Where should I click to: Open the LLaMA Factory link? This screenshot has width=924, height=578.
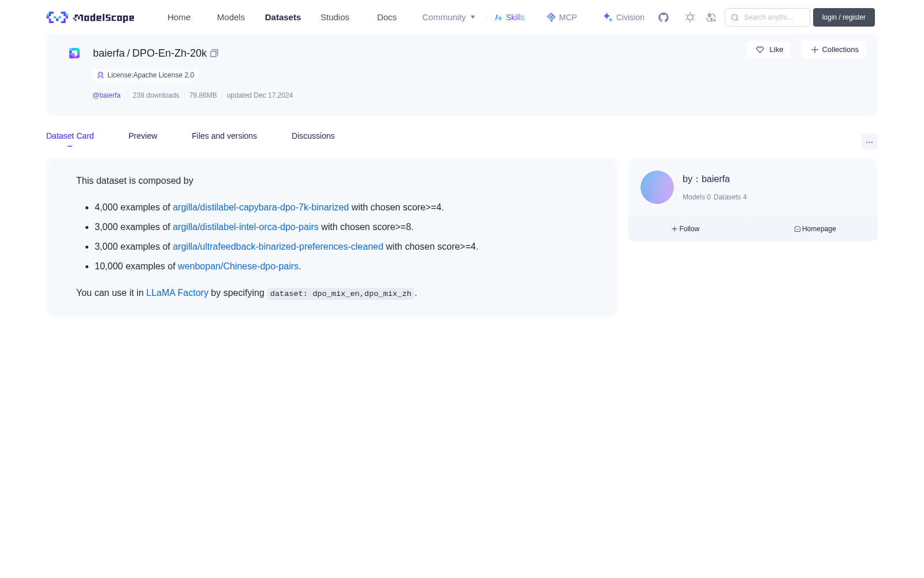point(177,293)
